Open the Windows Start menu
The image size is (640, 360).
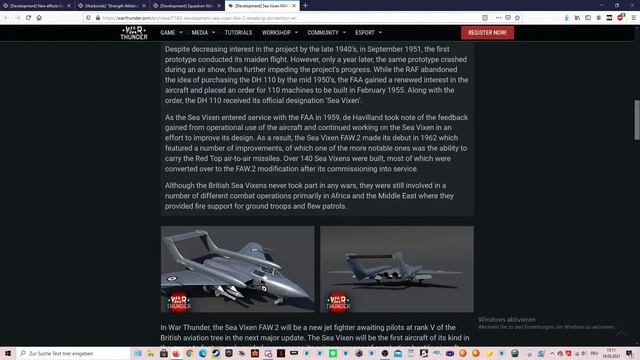(8, 353)
